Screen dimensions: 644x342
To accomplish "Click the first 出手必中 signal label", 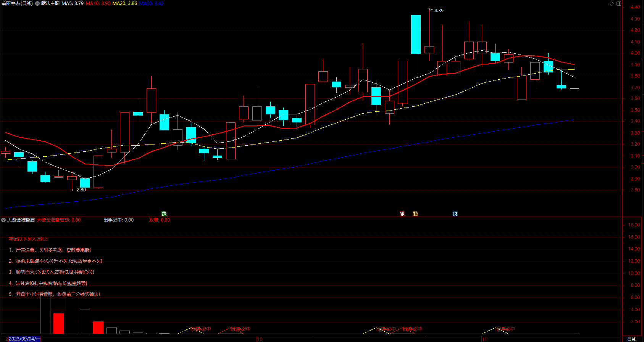I will 201,329.
